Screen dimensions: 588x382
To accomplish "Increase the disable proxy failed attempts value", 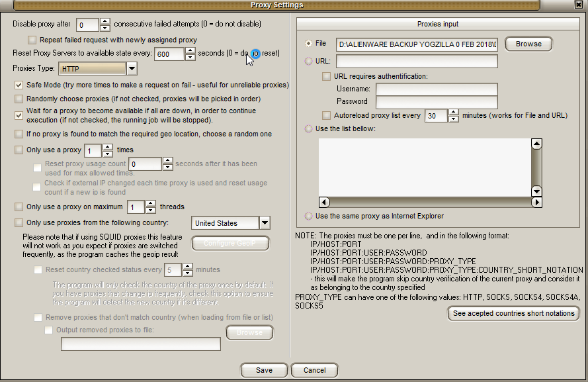I will point(105,21).
